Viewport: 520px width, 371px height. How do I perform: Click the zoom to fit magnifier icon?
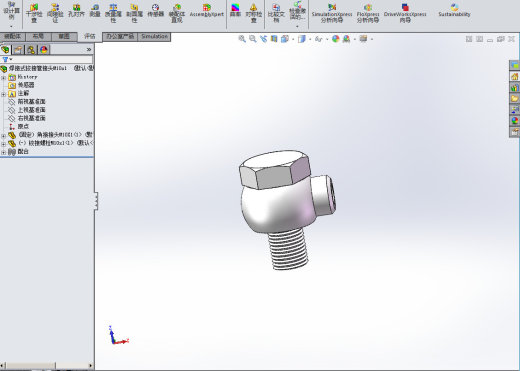click(242, 39)
